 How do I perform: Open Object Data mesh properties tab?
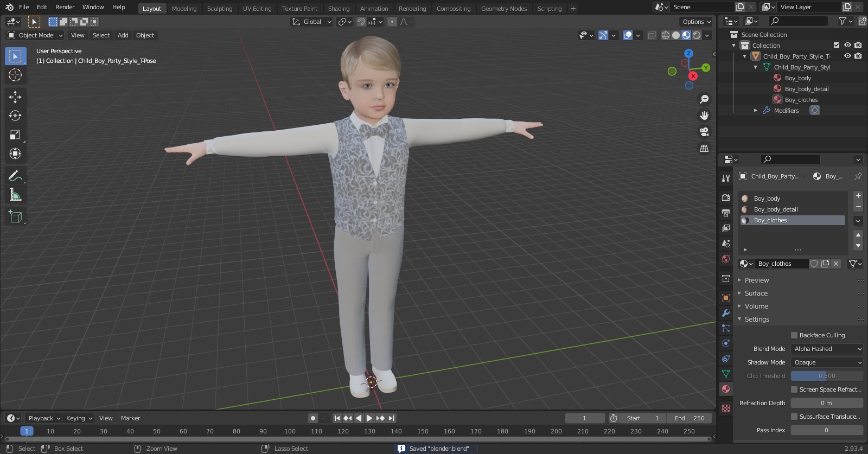point(726,374)
